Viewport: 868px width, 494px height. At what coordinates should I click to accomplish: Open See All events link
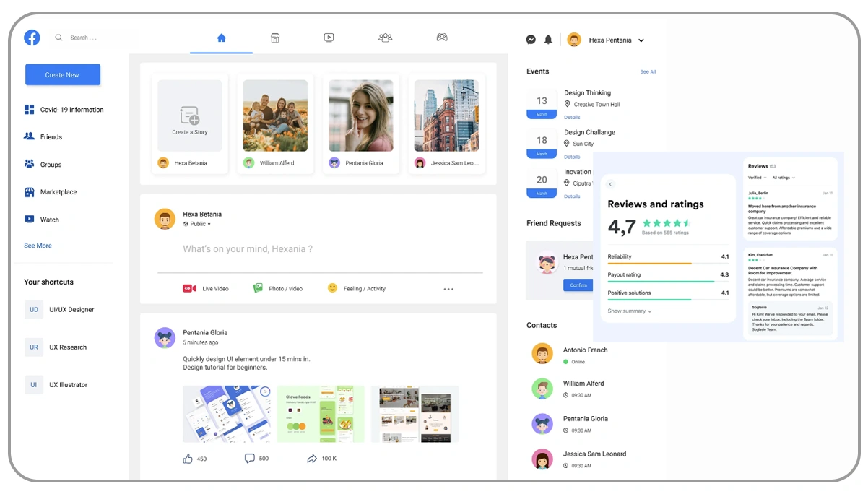tap(648, 71)
